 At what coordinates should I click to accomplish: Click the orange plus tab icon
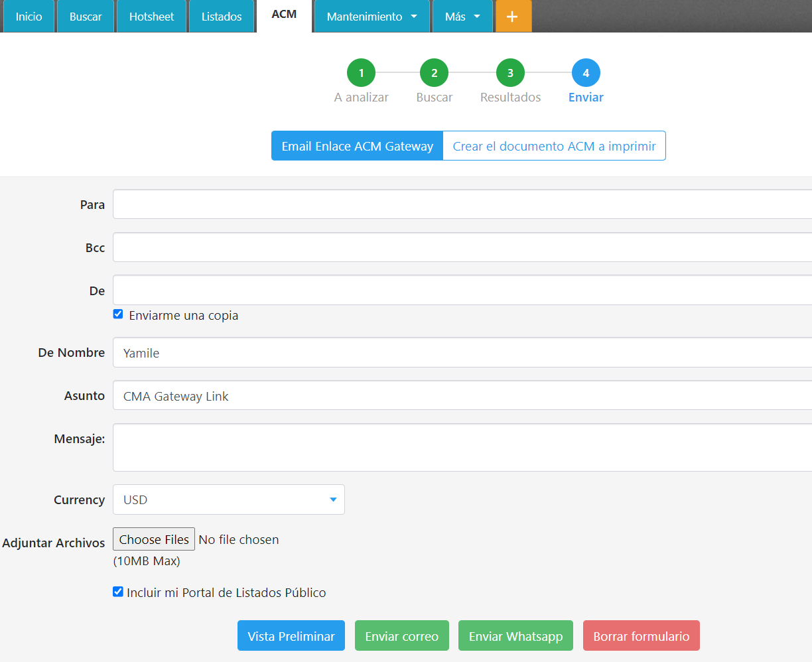coord(513,16)
